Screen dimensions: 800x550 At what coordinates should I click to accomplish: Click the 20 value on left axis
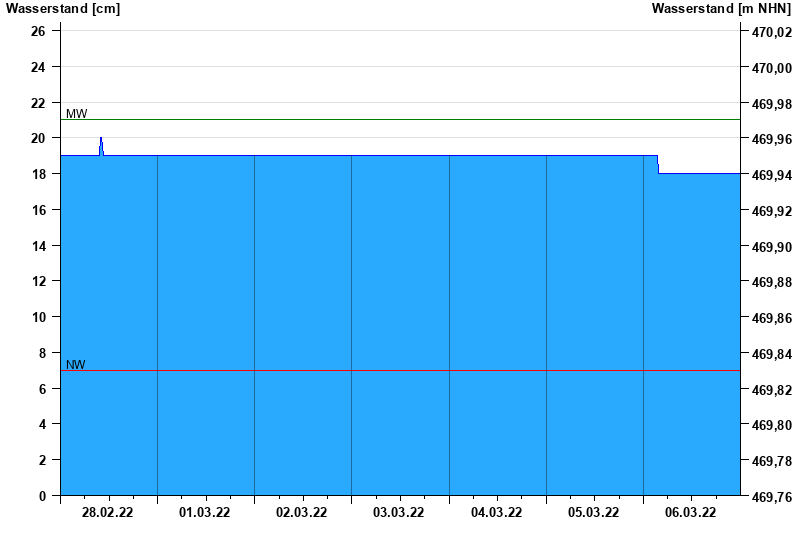click(38, 138)
